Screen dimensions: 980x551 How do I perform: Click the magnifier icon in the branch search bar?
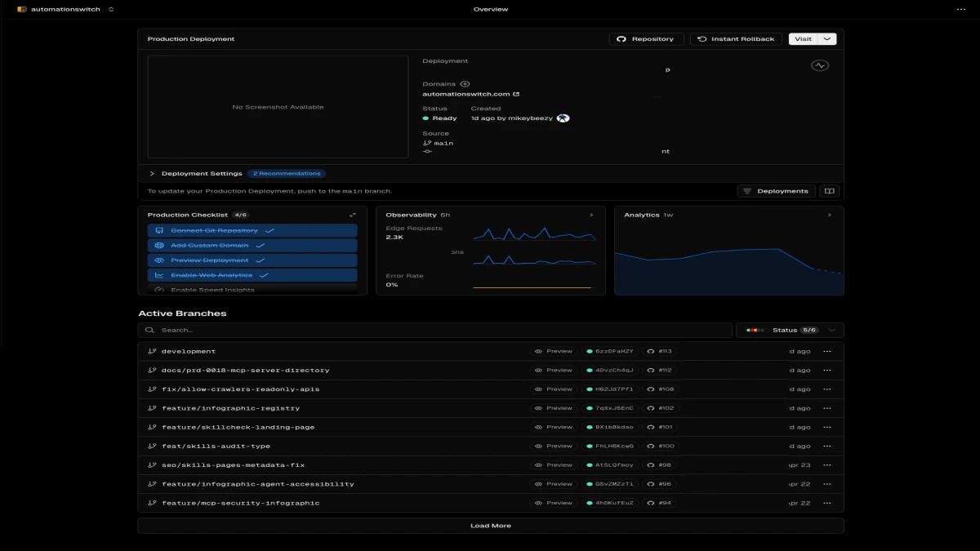tap(149, 330)
